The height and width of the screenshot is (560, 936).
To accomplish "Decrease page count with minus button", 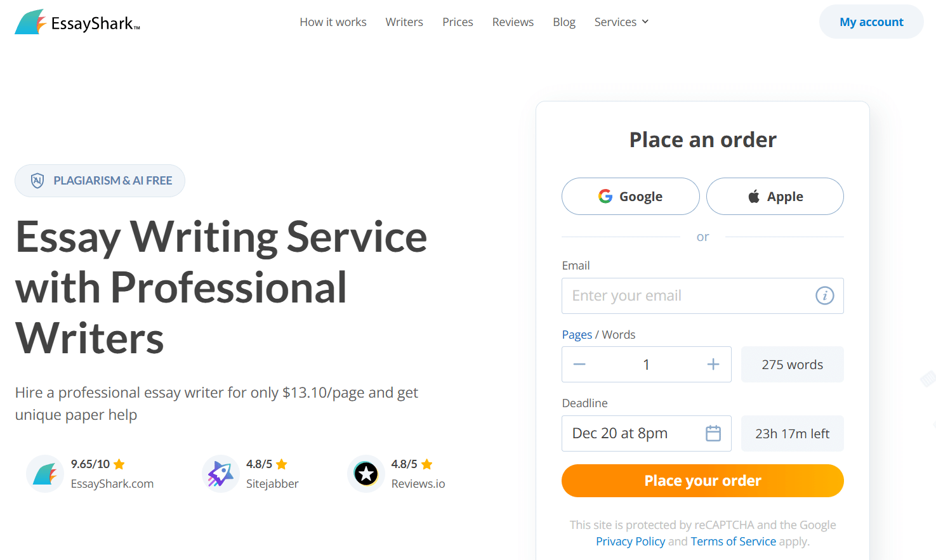I will tap(579, 365).
